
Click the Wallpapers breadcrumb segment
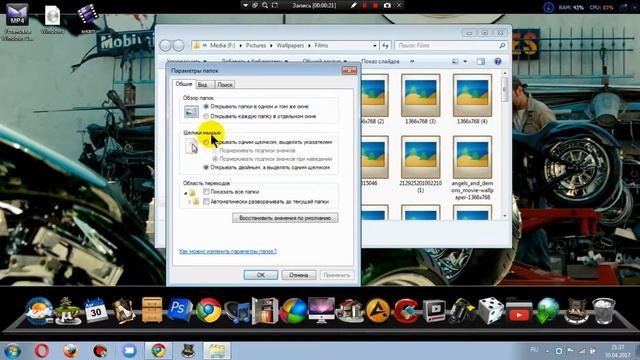290,46
